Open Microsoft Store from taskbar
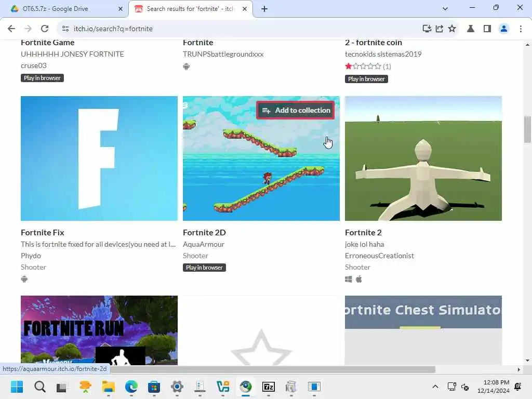 coord(154,387)
